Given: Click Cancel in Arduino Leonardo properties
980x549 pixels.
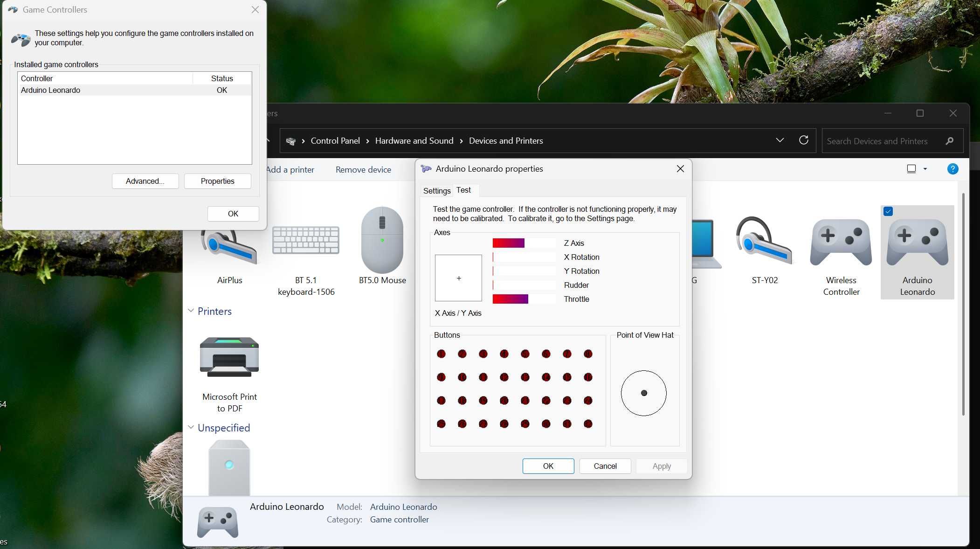Looking at the screenshot, I should (605, 466).
